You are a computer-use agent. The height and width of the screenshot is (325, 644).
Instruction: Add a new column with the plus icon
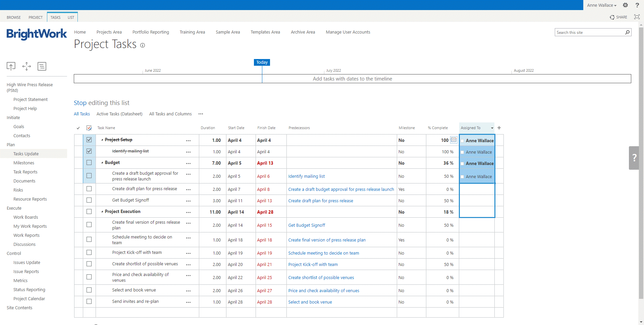pyautogui.click(x=499, y=128)
